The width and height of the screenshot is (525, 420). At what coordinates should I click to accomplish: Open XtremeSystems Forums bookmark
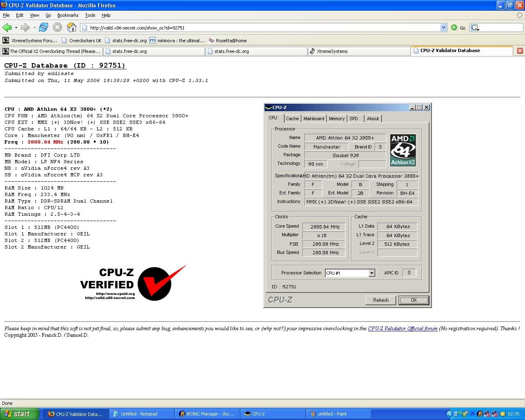pos(30,41)
